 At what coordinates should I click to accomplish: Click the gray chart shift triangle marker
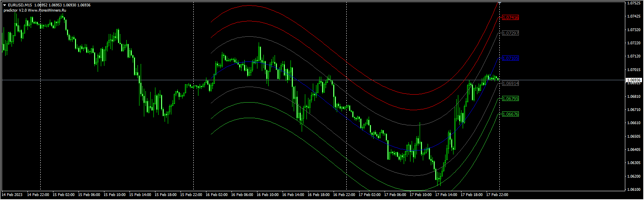tap(500, 3)
